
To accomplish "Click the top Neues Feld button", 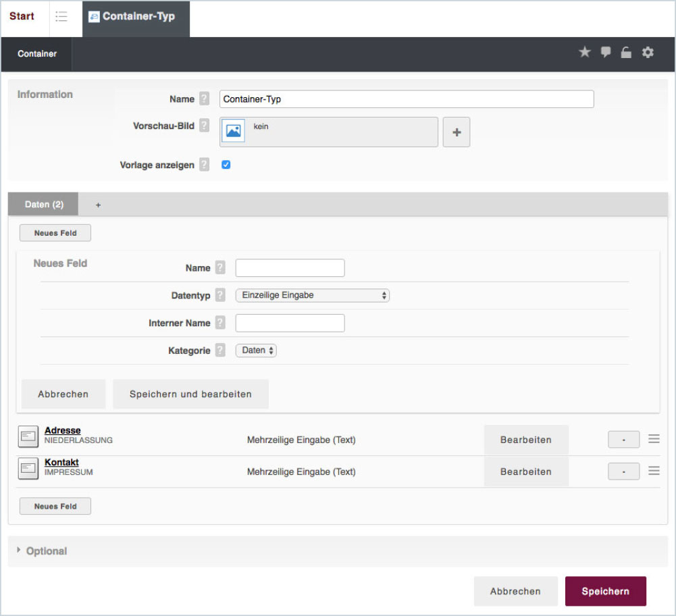I will (55, 233).
